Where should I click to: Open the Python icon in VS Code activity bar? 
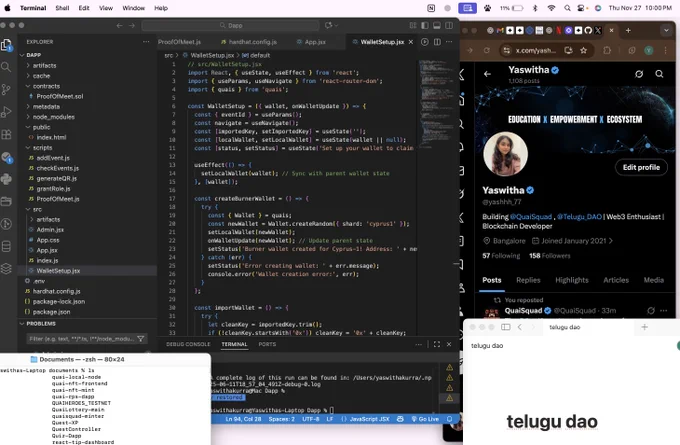click(6, 179)
